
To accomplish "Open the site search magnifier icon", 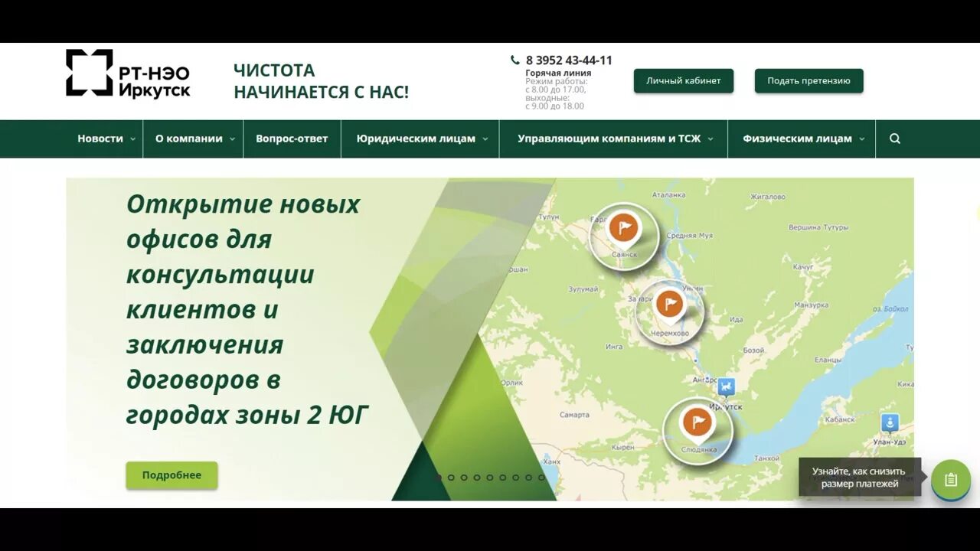I will pos(895,139).
